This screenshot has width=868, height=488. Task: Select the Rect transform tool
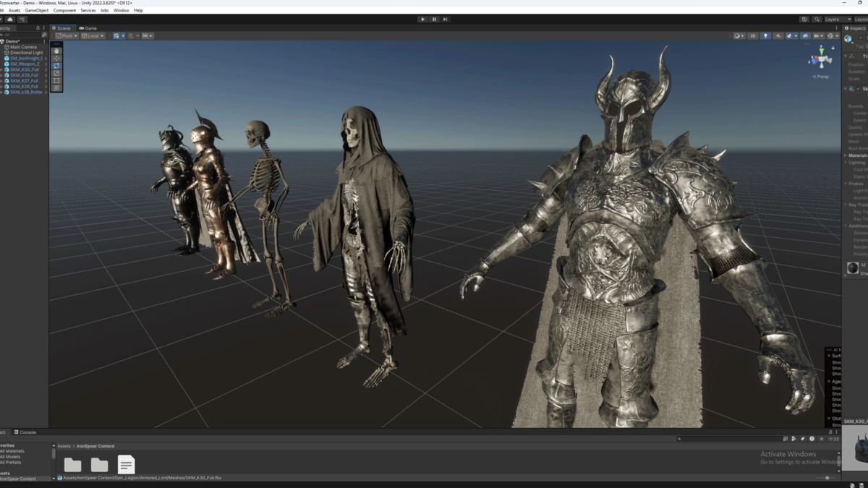click(57, 80)
